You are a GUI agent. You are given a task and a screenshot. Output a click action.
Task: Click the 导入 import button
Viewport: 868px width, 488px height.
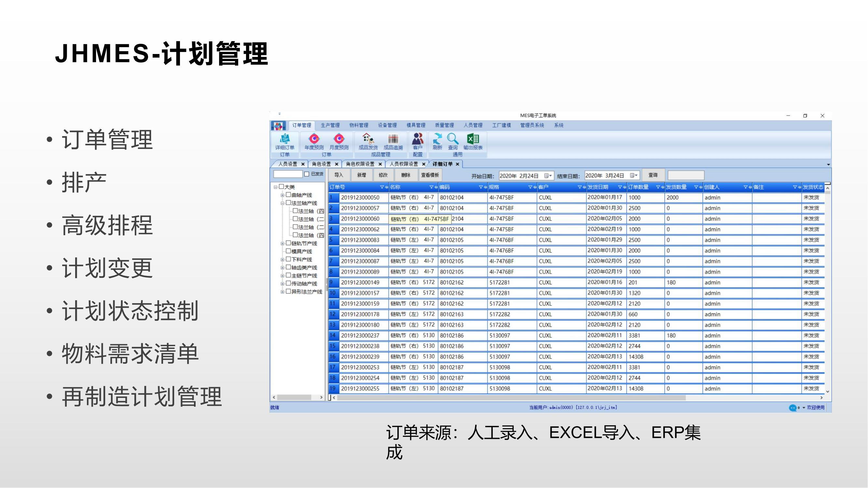point(339,175)
